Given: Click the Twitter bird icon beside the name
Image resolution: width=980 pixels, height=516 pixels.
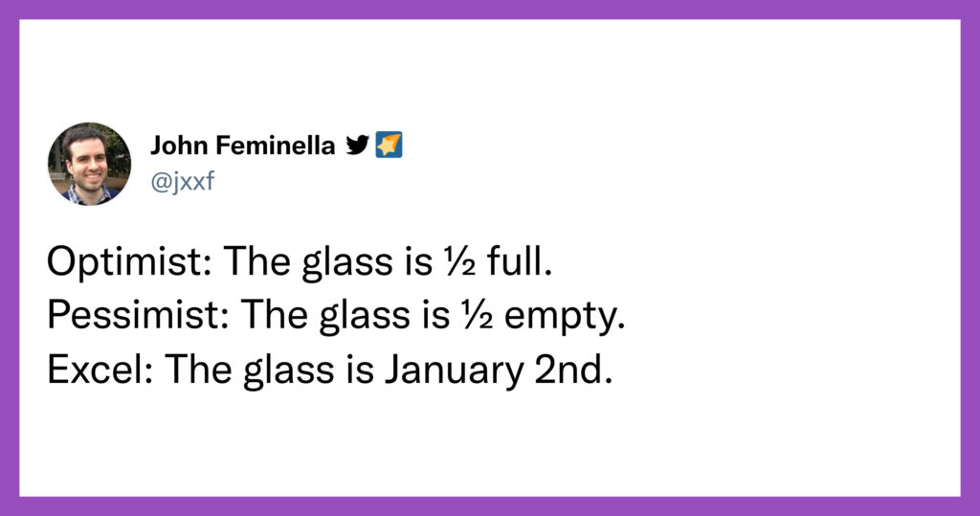Looking at the screenshot, I should [x=358, y=146].
